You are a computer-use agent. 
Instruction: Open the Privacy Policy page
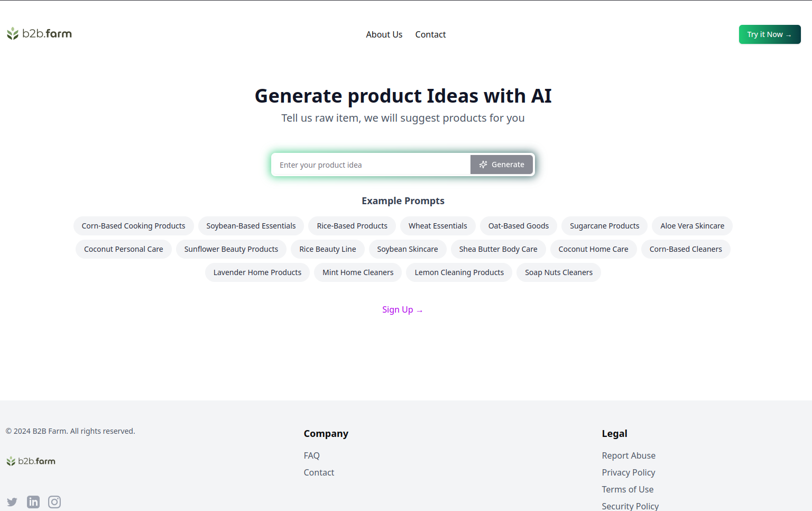click(x=629, y=472)
